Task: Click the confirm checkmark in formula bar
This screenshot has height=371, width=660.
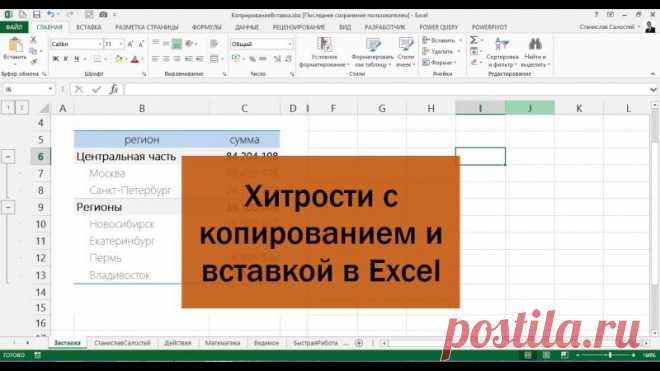Action: 96,89
